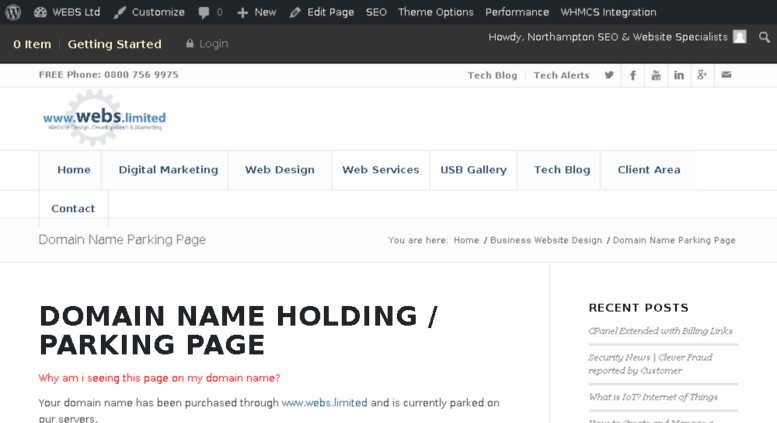This screenshot has width=777, height=423.
Task: Click Customize in the admin bar
Action: point(149,12)
